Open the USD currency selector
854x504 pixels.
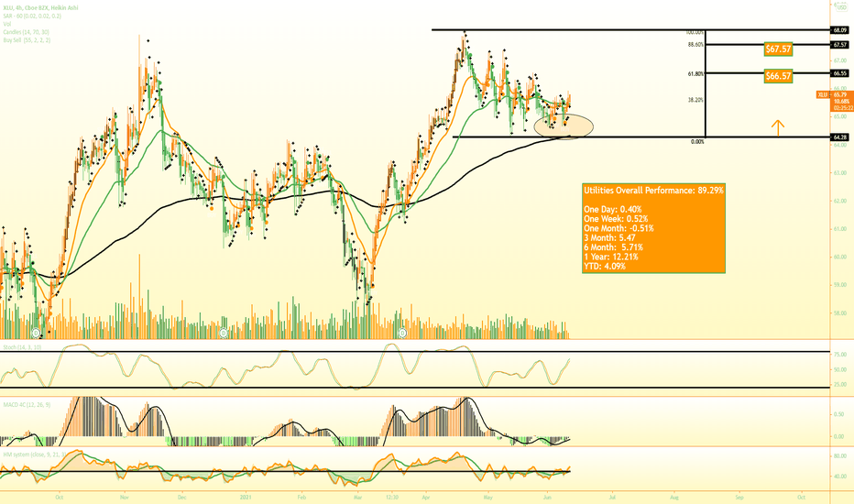tap(841, 8)
